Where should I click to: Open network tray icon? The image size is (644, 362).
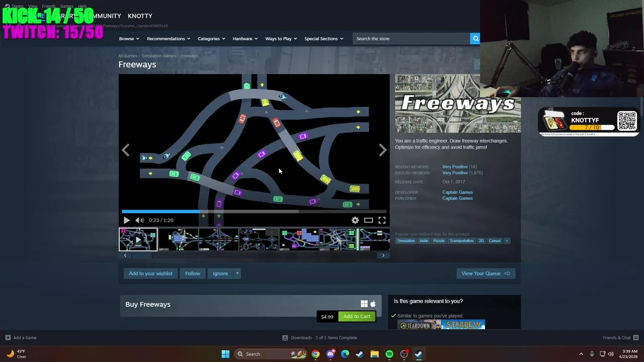pos(602,354)
